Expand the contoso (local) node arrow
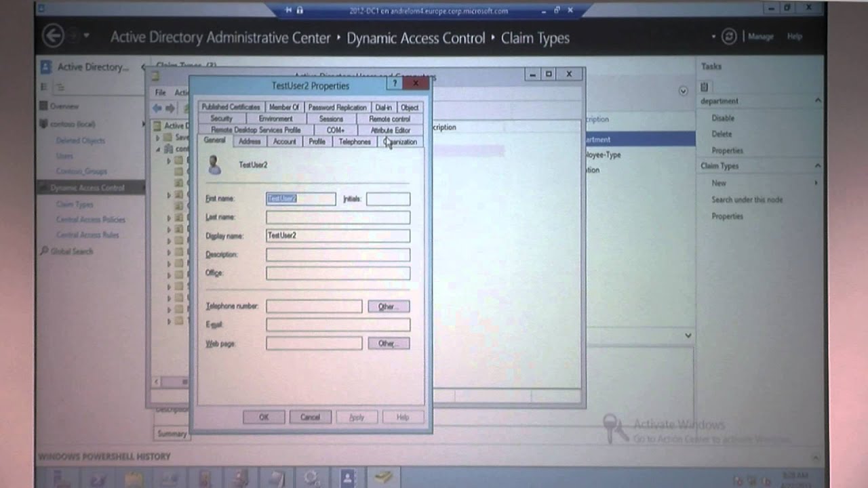 click(143, 124)
